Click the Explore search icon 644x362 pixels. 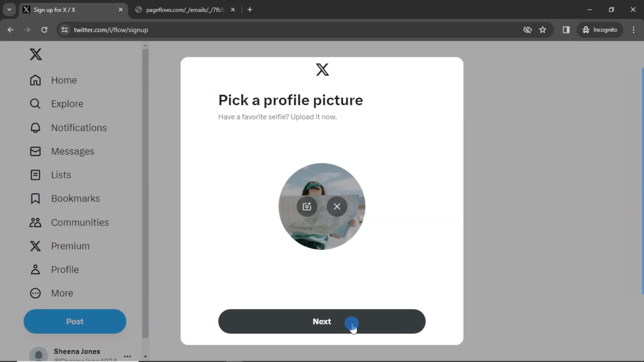pyautogui.click(x=35, y=104)
